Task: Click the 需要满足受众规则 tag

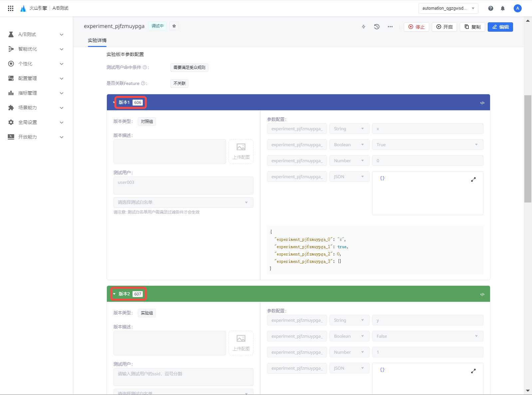Action: coord(189,68)
